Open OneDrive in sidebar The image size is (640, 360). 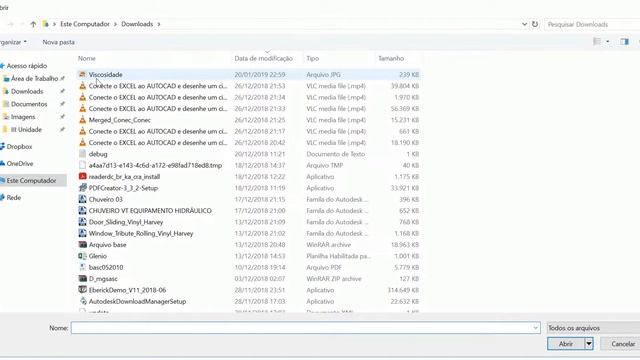pos(20,164)
